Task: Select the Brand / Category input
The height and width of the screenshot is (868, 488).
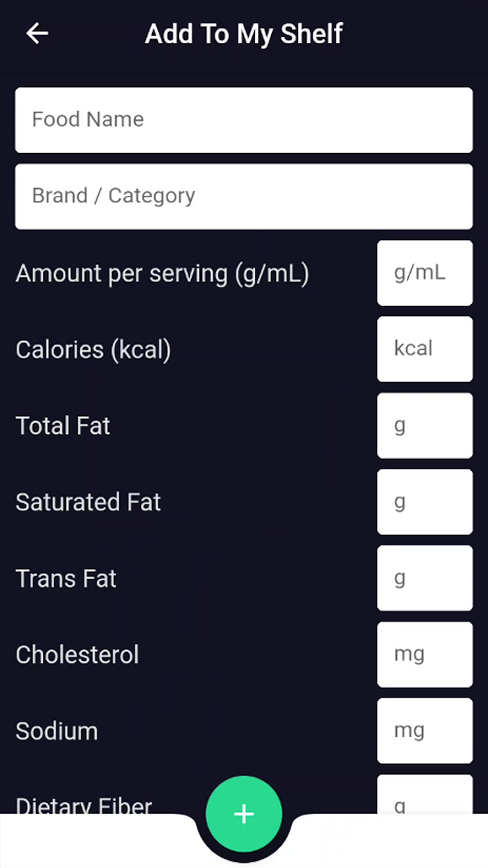Action: point(244,197)
